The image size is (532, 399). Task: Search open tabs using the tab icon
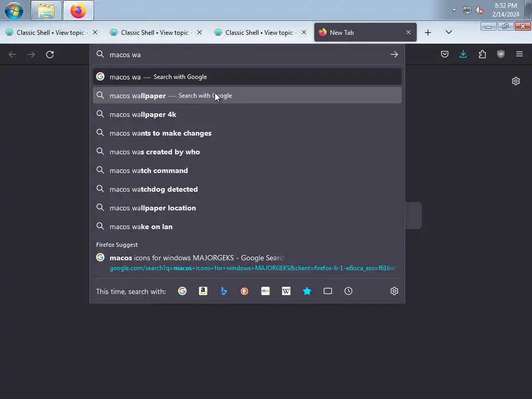(x=328, y=291)
